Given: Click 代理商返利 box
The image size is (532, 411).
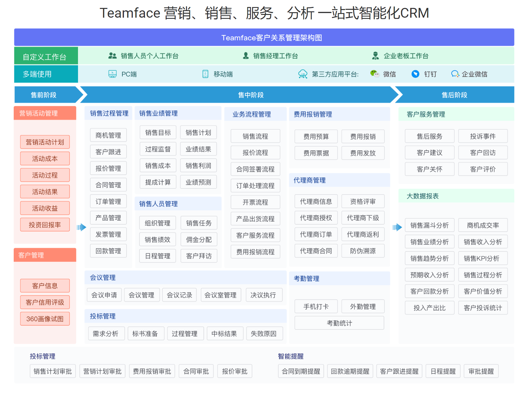Looking at the screenshot, I should tap(363, 234).
